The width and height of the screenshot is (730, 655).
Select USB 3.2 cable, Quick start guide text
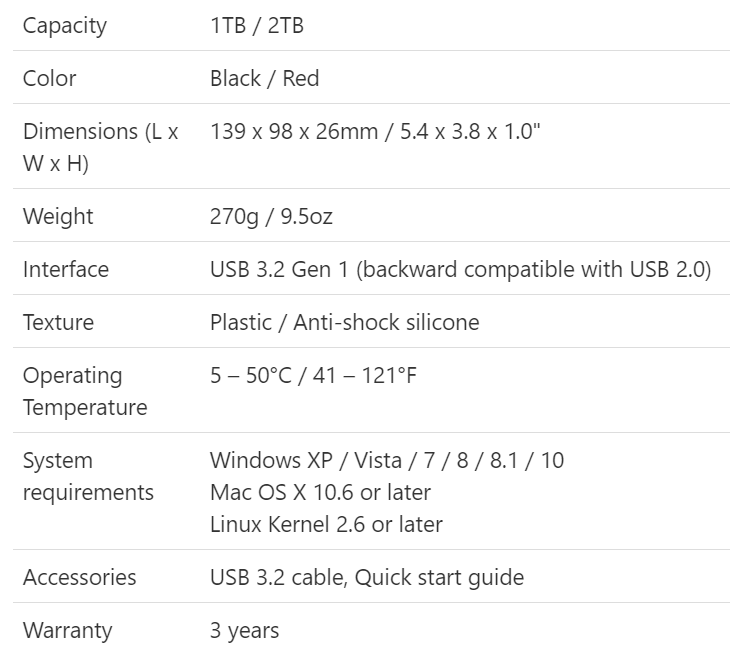pos(367,577)
